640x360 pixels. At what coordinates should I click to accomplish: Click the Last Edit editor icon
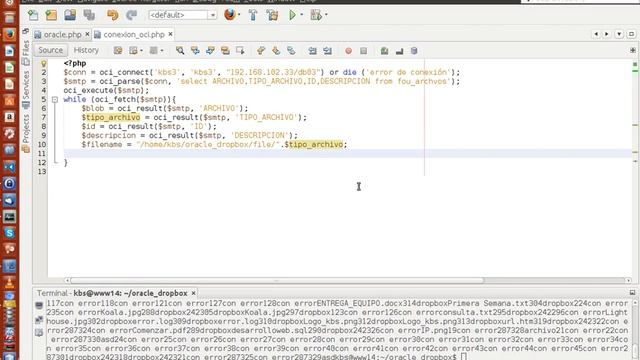click(x=118, y=51)
